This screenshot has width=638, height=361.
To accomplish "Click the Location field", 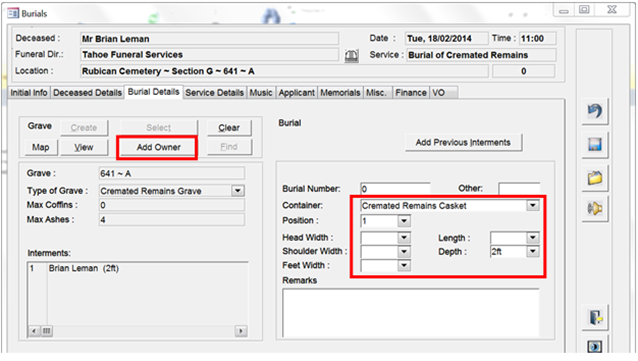I will coord(284,71).
